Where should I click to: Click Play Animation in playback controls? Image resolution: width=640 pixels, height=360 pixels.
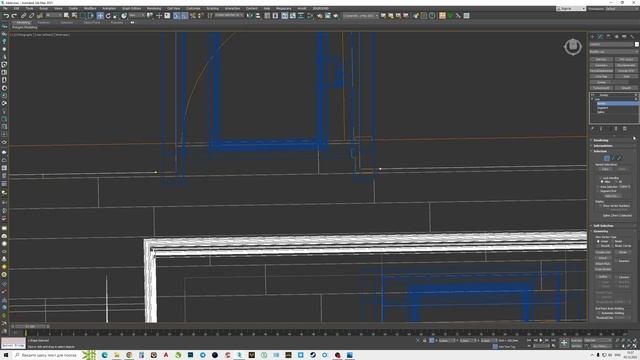click(541, 340)
